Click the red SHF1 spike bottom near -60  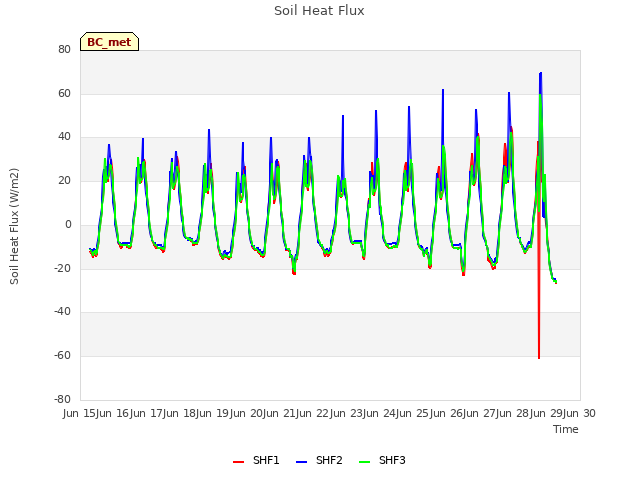click(539, 358)
